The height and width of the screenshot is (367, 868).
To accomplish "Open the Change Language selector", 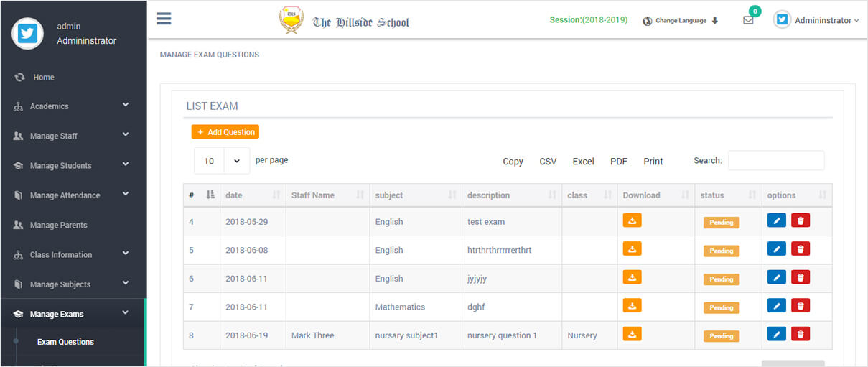I will click(x=681, y=21).
